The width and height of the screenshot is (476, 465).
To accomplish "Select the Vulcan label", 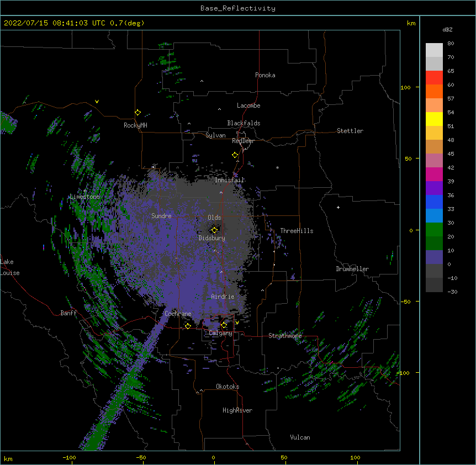I will (x=300, y=437).
